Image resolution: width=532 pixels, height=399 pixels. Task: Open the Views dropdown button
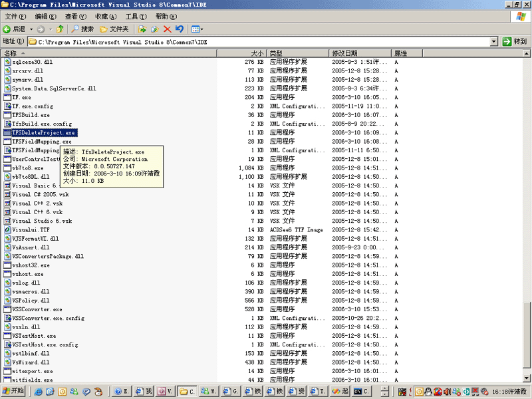(x=197, y=29)
